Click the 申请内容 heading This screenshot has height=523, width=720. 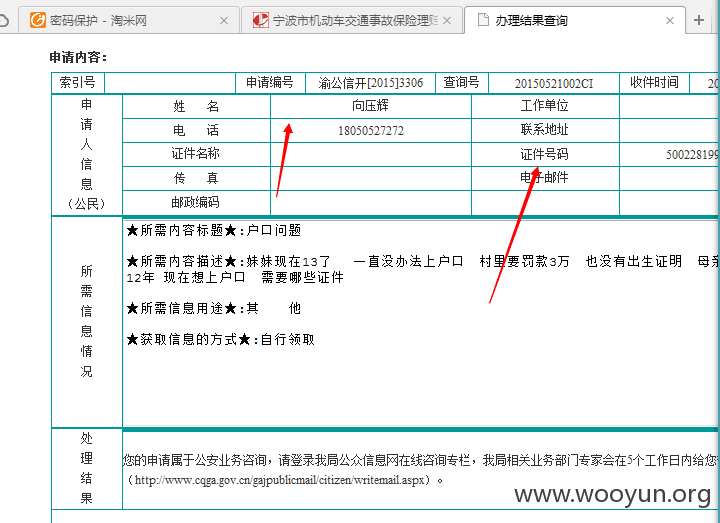pos(78,57)
